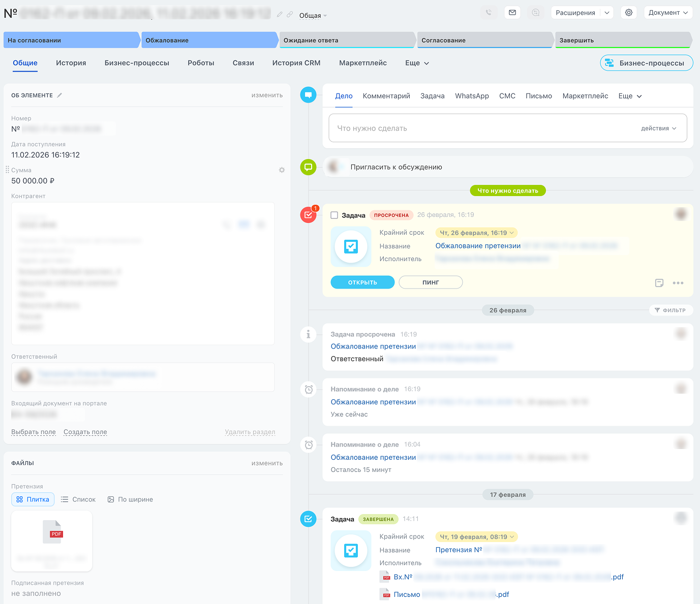Click pencil icon next to ОБ ЭЛЕМЕНТЕ

coord(59,96)
